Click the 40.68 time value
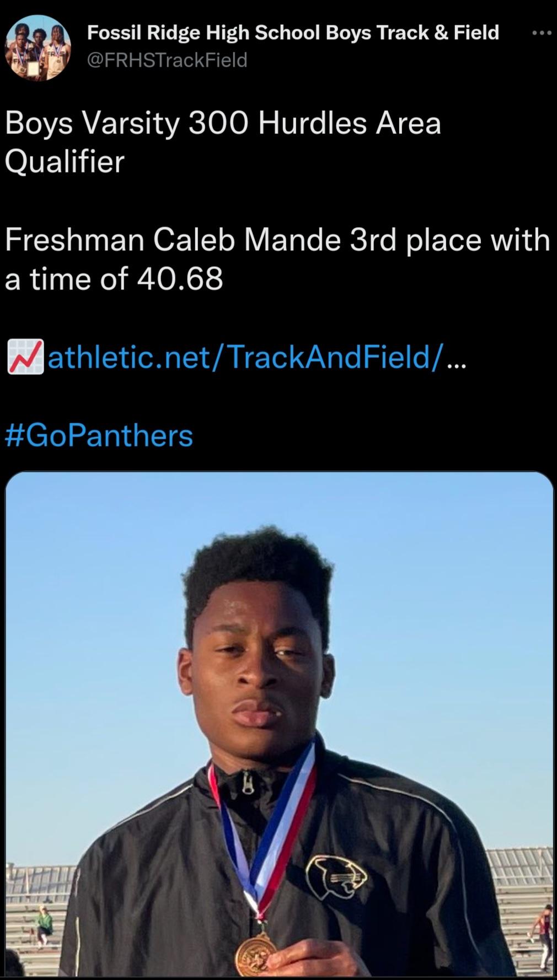557x980 pixels. coord(180,279)
